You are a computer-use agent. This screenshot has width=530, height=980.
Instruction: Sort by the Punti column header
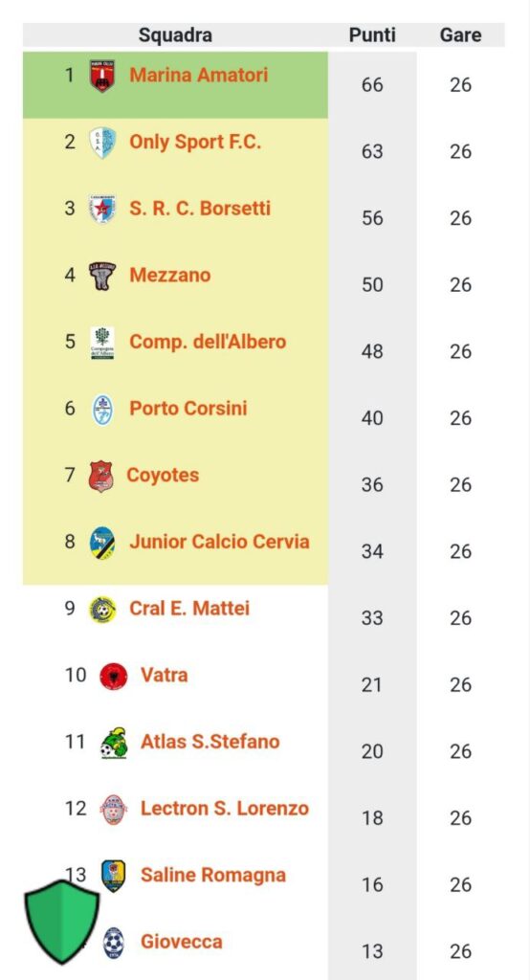point(372,35)
